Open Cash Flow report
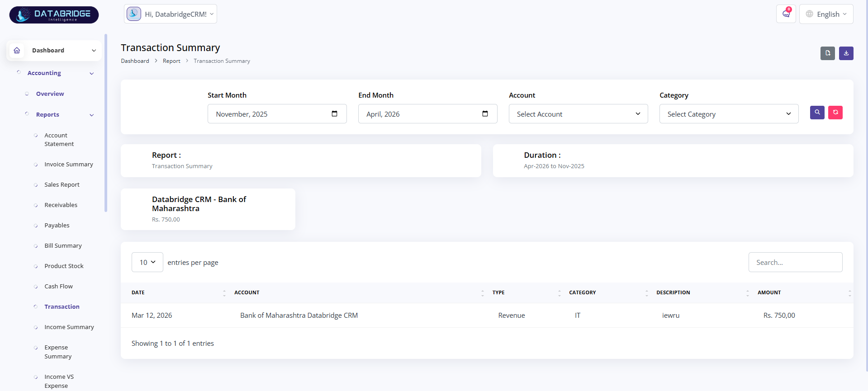Viewport: 868px width, 391px height. pos(58,287)
